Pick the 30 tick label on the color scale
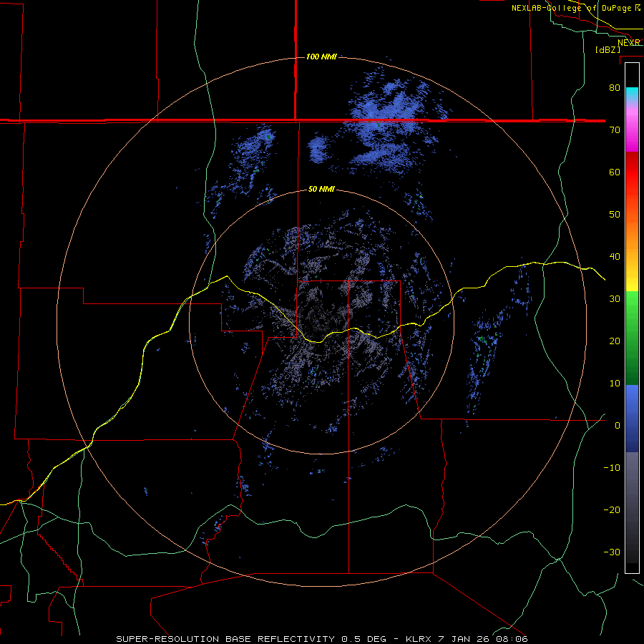The width and height of the screenshot is (644, 644). (x=615, y=299)
